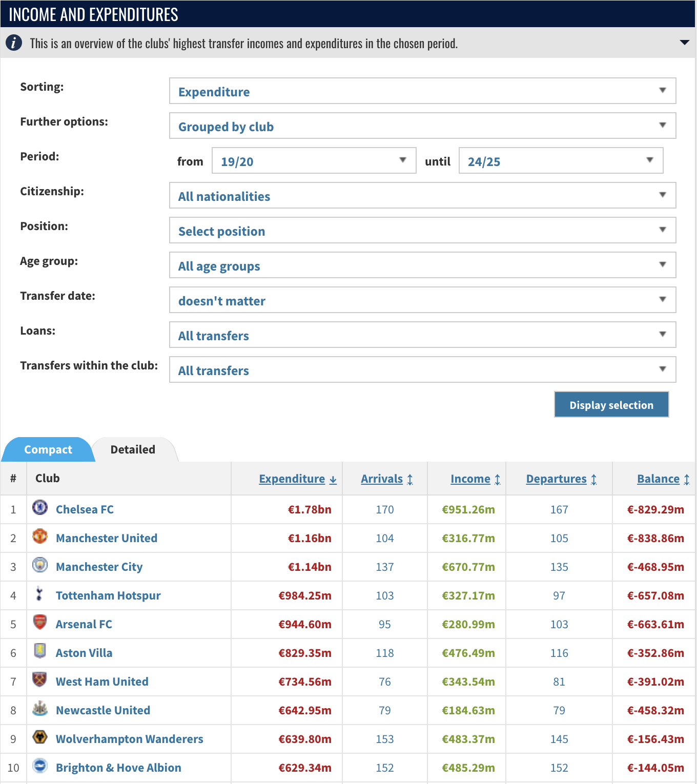
Task: Click Chelsea balance €-829.29m
Action: 655,509
